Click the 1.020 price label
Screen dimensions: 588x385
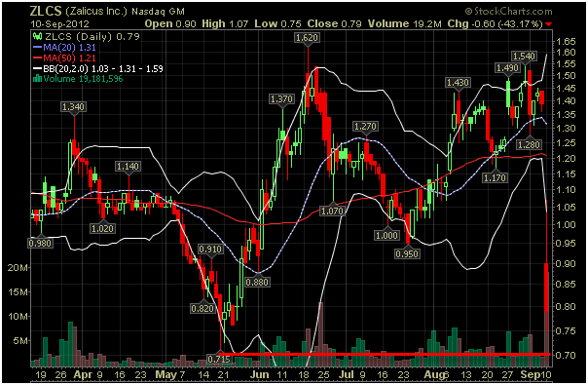[102, 228]
